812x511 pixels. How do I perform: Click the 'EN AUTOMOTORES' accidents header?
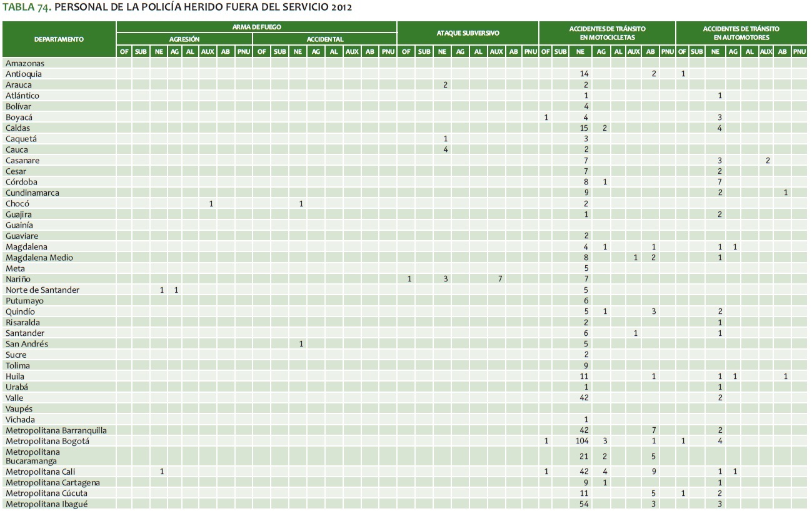tap(741, 38)
